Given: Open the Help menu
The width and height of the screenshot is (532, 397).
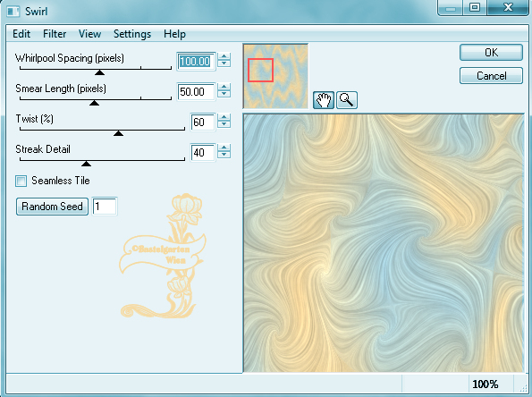Looking at the screenshot, I should (174, 34).
